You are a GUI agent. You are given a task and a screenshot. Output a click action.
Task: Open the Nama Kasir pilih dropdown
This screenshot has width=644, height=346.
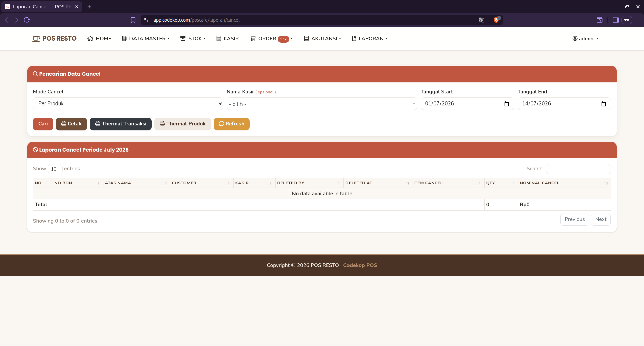coord(322,104)
